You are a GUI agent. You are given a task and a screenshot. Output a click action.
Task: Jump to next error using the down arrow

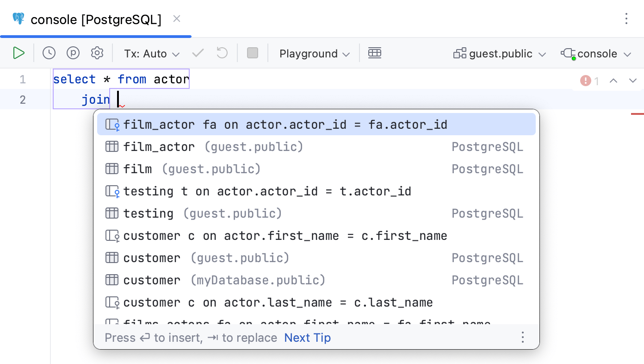pos(633,80)
